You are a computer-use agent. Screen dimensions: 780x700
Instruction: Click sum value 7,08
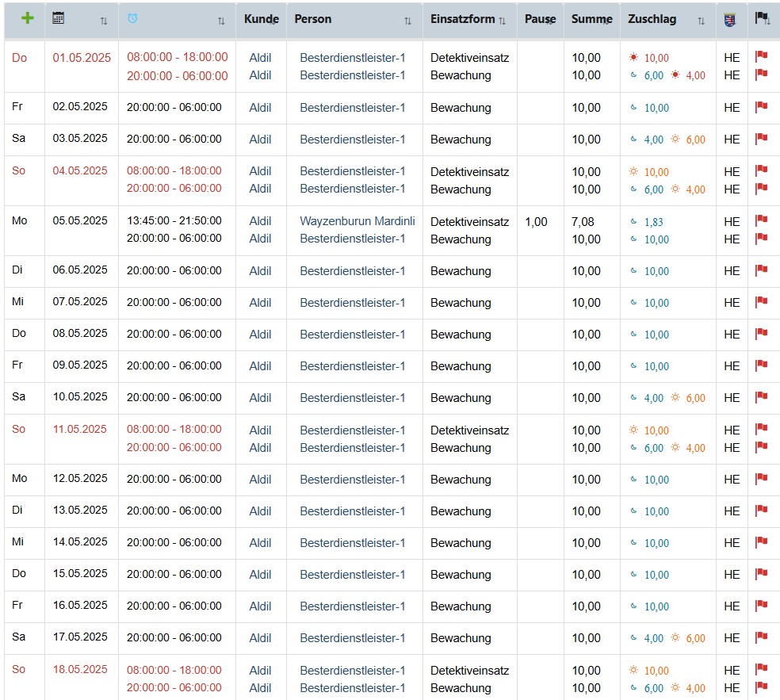tap(583, 221)
